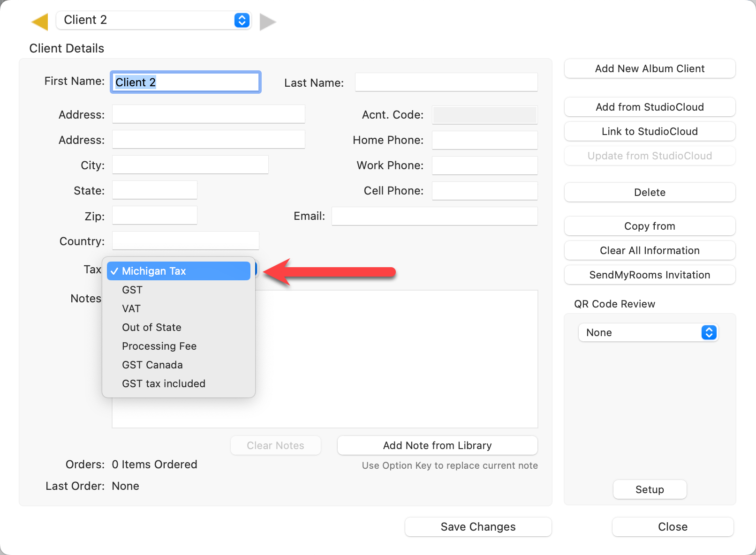
Task: Send a SendMyRooms Invitation
Action: 650,275
